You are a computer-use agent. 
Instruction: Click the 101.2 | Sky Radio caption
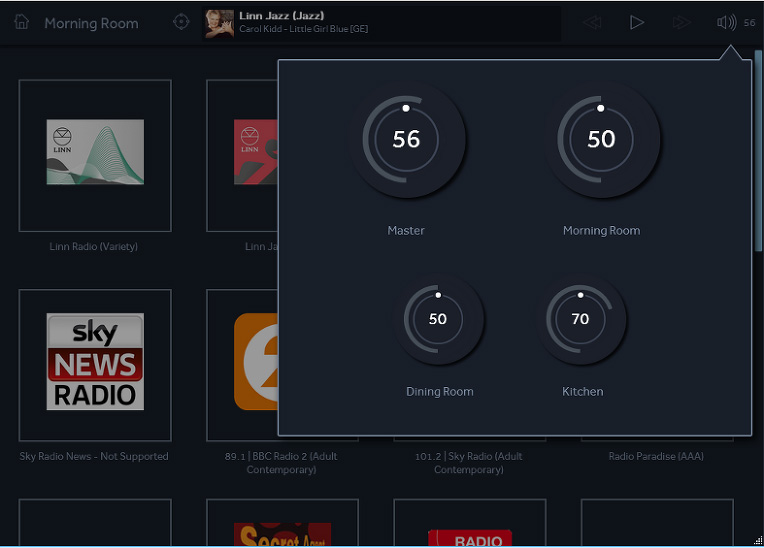click(x=469, y=463)
